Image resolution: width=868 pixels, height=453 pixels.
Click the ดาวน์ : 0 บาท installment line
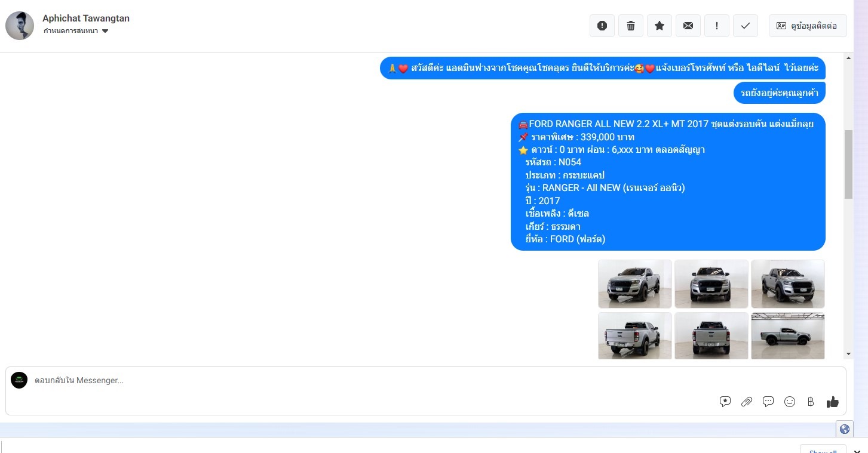point(612,150)
